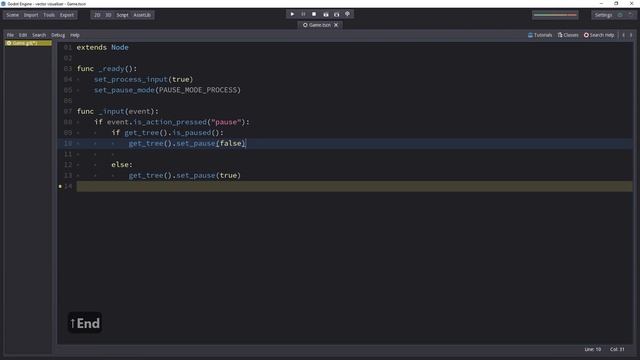Close the Game.tscn scene tab
Viewport: 640px width, 360px height.
336,25
